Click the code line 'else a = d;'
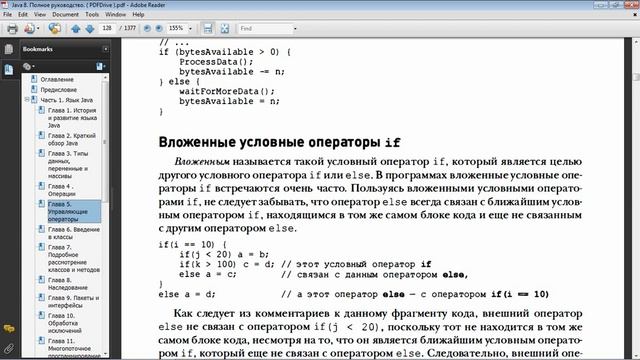 pos(187,294)
